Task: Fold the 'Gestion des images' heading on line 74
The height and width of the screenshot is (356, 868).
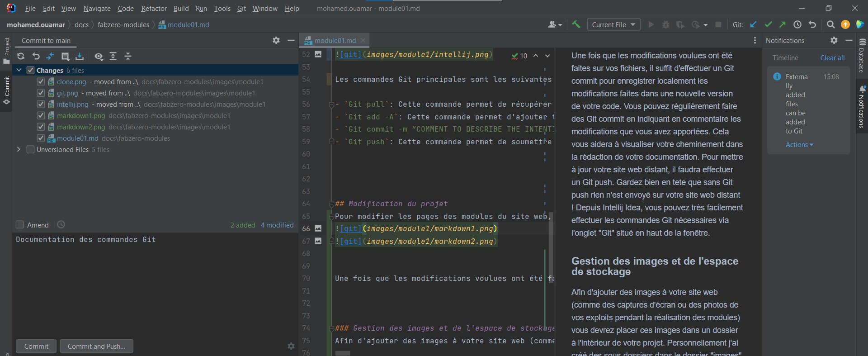Action: [331, 328]
